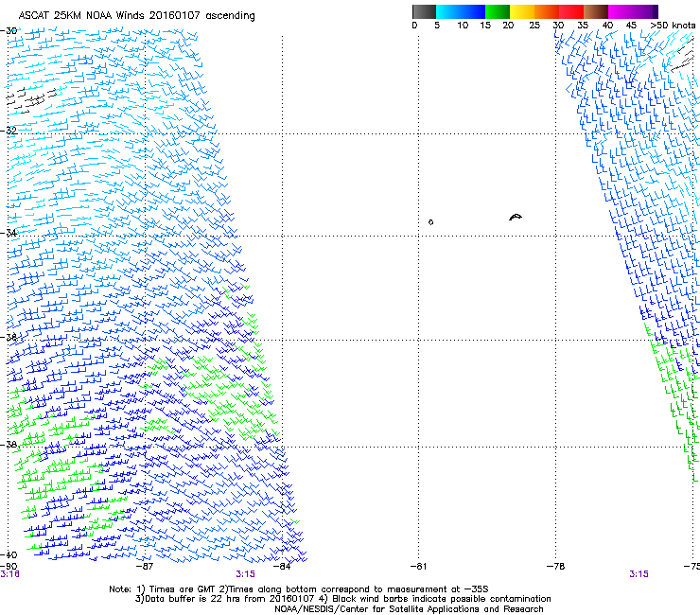Click the yellow 20-25 knots color segment
This screenshot has width=700, height=615.
click(522, 11)
